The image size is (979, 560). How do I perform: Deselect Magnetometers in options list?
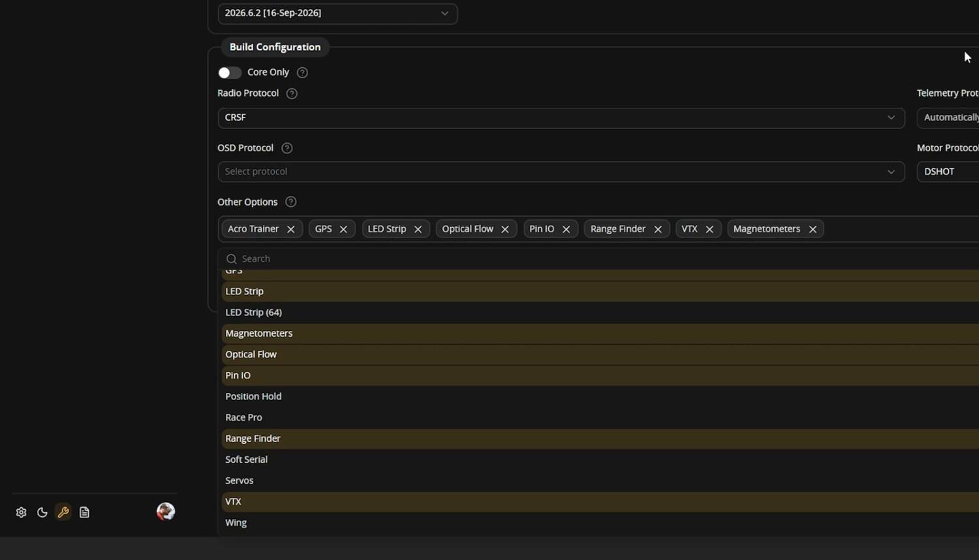[600, 334]
